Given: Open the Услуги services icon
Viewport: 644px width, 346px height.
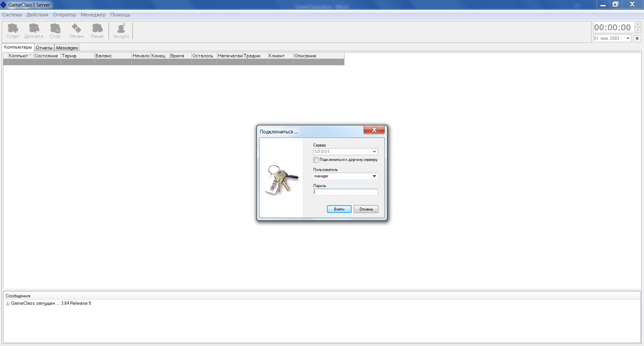Looking at the screenshot, I should [x=121, y=31].
